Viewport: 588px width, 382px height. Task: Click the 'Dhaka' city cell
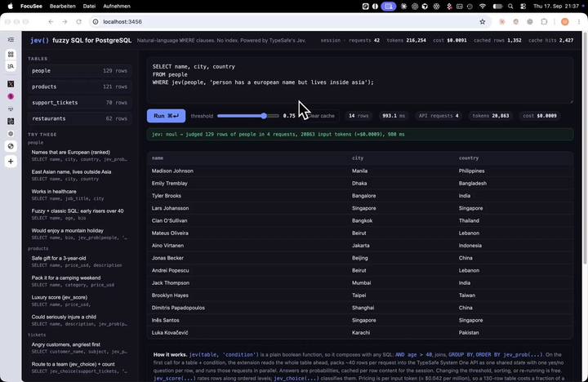tap(359, 184)
